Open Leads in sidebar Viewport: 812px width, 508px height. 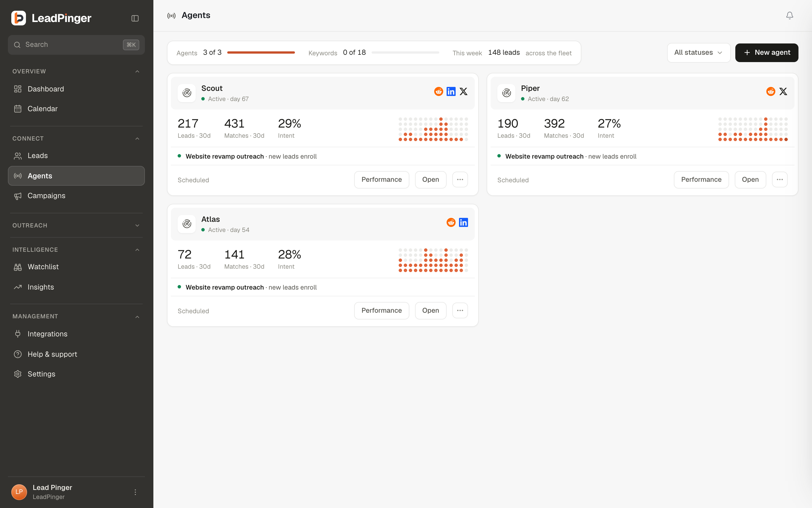(x=76, y=156)
